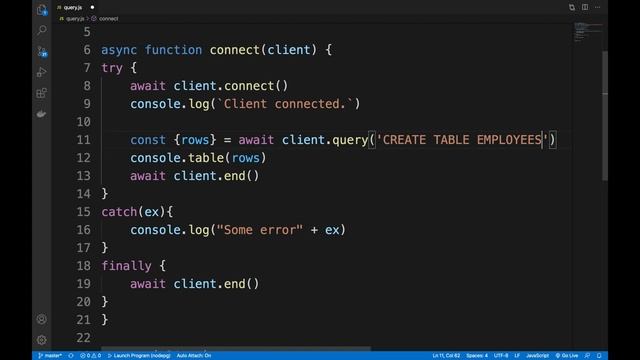
Task: Synchronize changes via status bar sync icon
Action: pyautogui.click(x=71, y=356)
